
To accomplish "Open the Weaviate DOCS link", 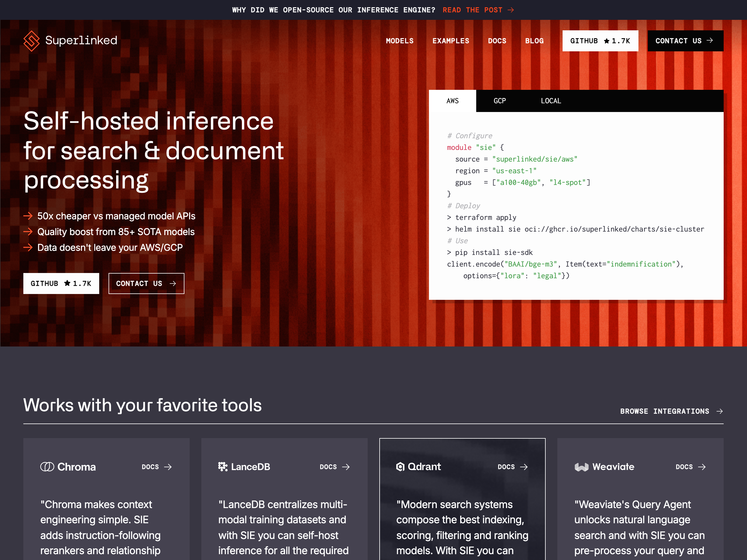I will point(691,467).
